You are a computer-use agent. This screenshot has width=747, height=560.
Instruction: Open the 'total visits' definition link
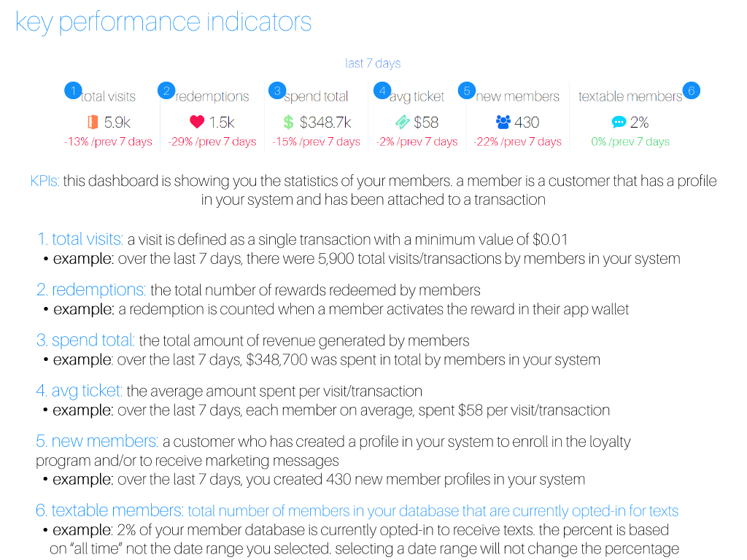pyautogui.click(x=82, y=238)
